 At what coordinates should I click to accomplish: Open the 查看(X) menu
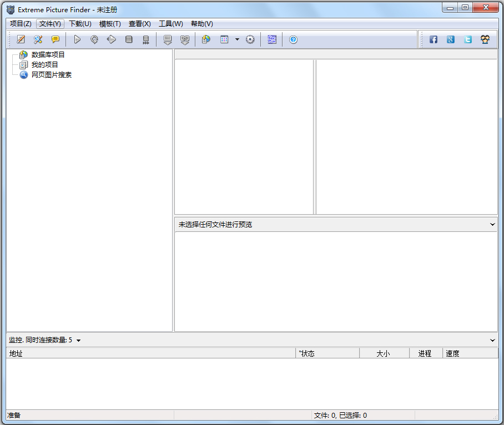point(139,24)
